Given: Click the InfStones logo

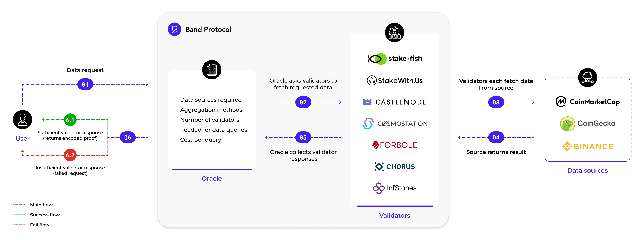Looking at the screenshot, I should click(x=395, y=188).
